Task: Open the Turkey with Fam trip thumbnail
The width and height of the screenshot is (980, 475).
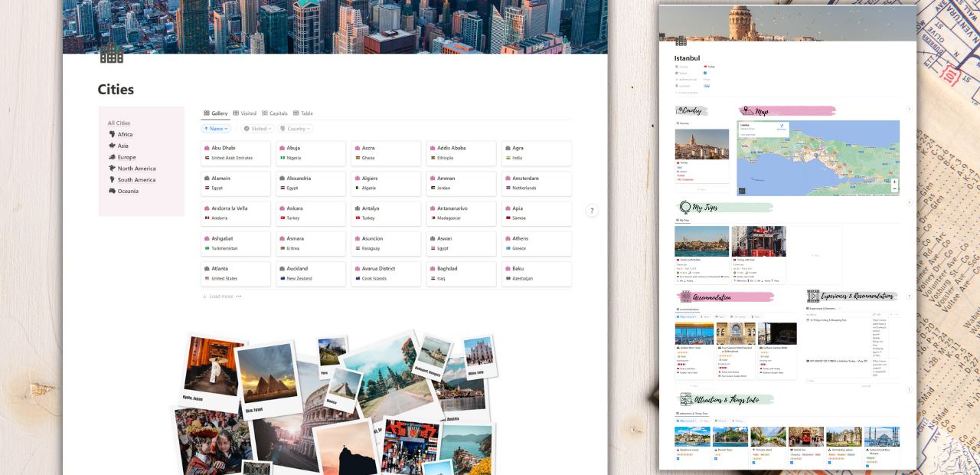Action: (x=759, y=241)
